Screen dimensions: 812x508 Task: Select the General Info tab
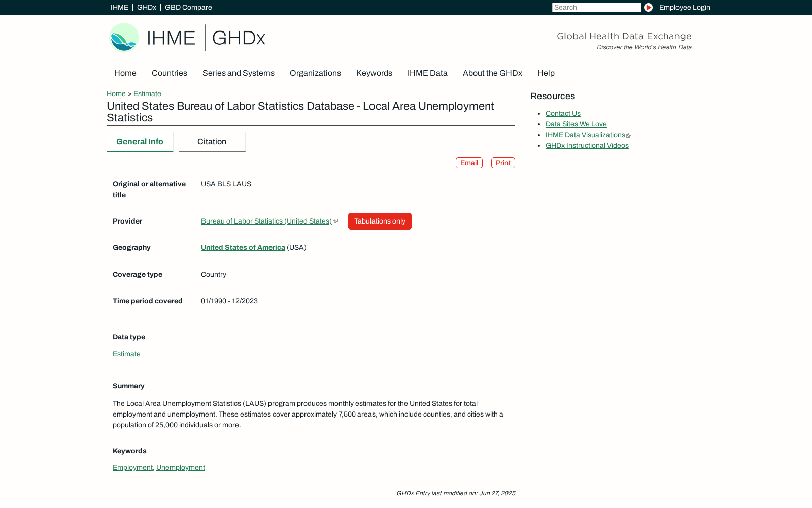(140, 142)
